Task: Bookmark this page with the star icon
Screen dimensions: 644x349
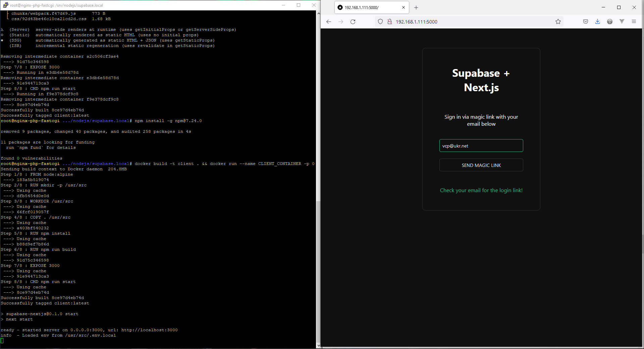Action: (558, 21)
